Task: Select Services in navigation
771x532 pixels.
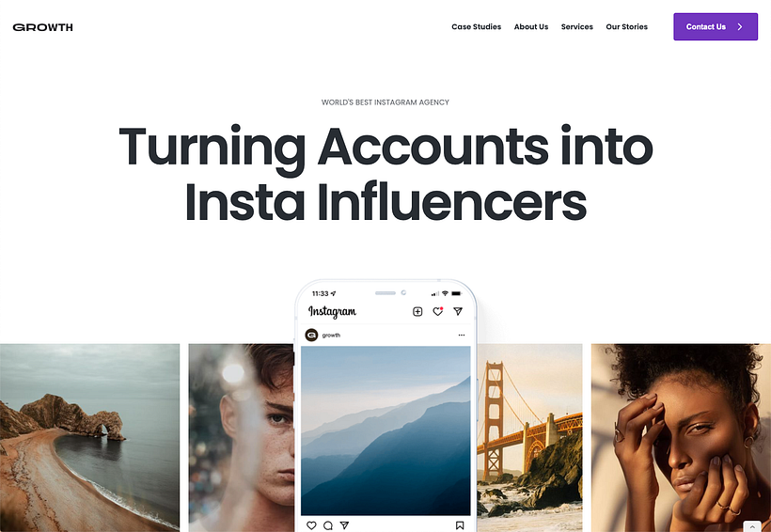Action: tap(576, 27)
